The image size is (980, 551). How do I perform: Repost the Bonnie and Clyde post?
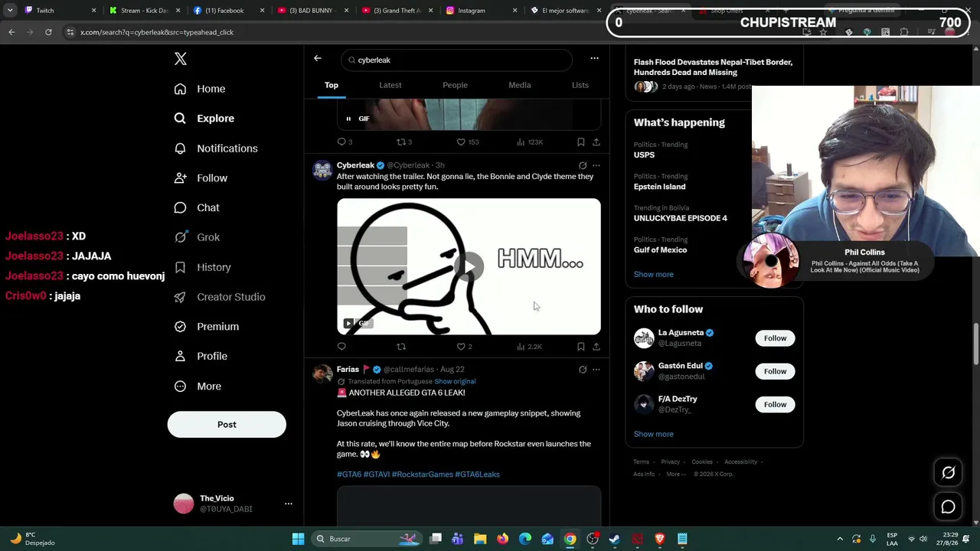click(x=401, y=347)
